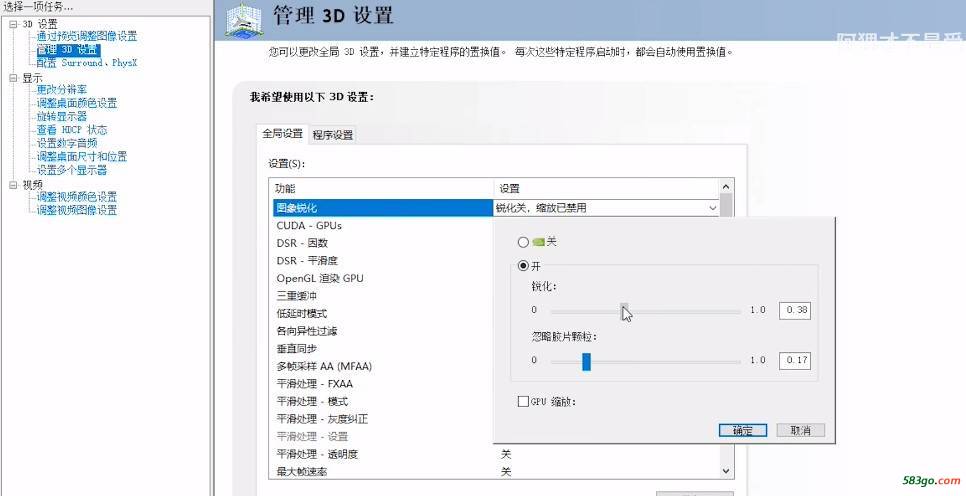Switch to the 程序设置 tab
This screenshot has height=496, width=966.
point(333,135)
